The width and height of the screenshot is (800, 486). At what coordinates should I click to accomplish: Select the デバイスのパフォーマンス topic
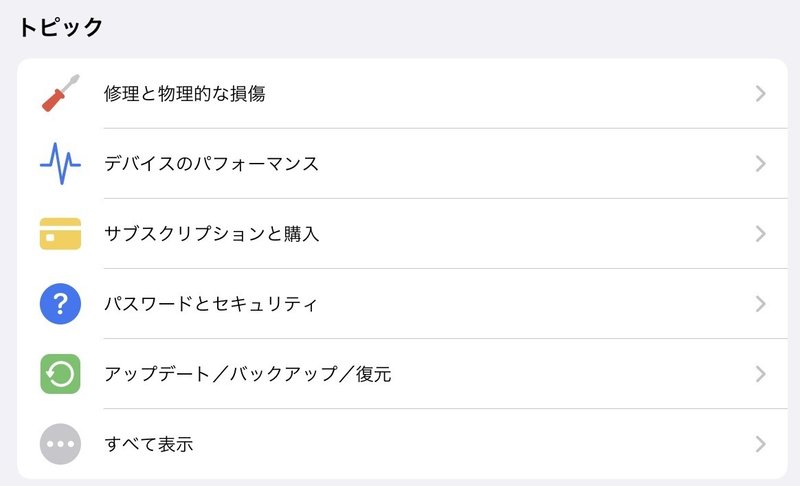[403, 164]
